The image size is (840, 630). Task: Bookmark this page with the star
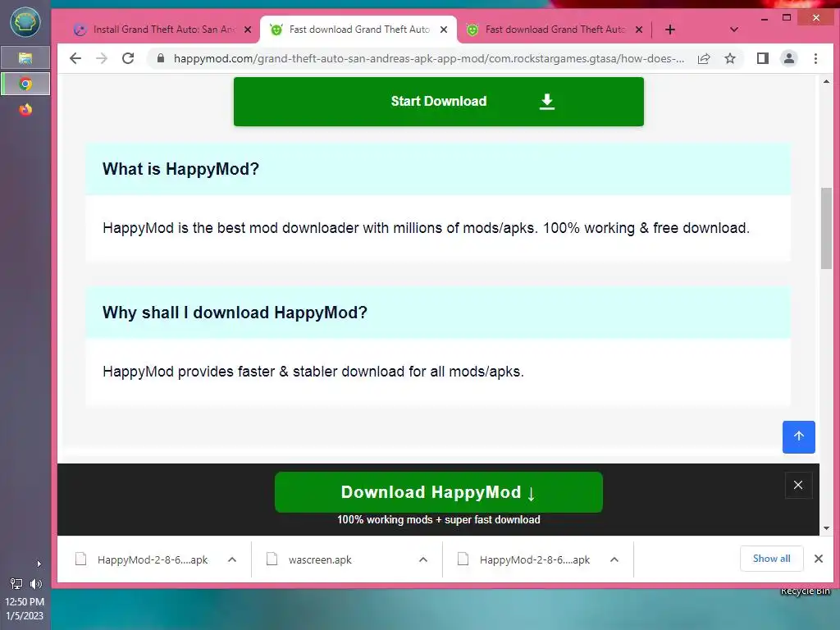point(730,58)
